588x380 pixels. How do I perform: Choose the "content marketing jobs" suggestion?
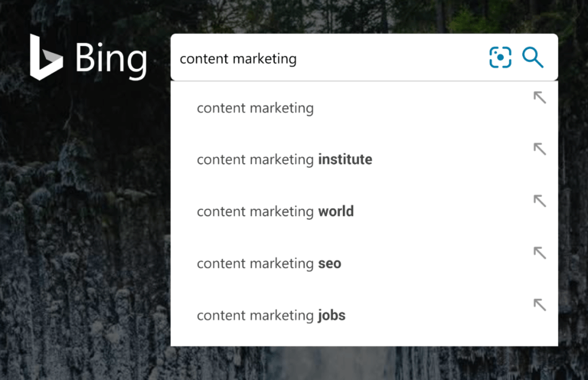tap(271, 316)
